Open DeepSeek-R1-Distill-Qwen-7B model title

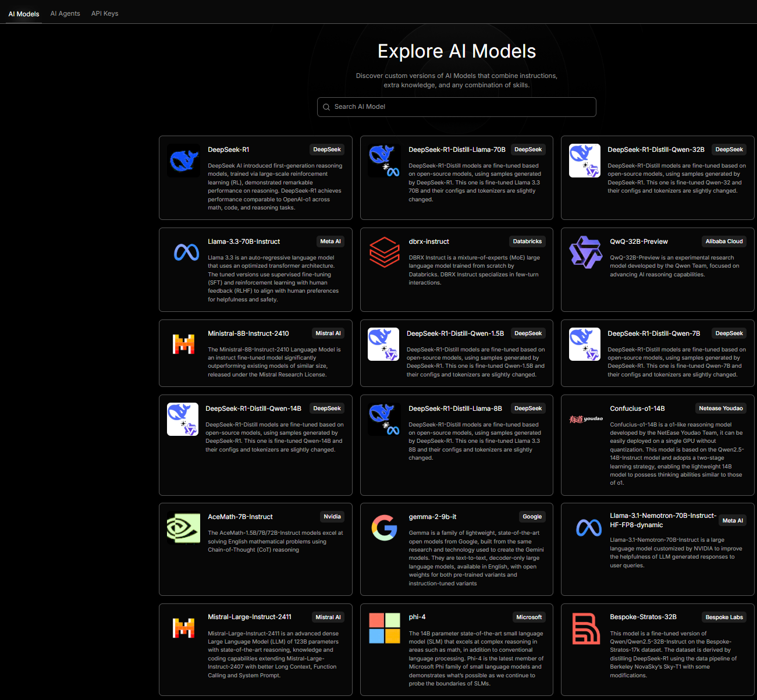coord(654,333)
